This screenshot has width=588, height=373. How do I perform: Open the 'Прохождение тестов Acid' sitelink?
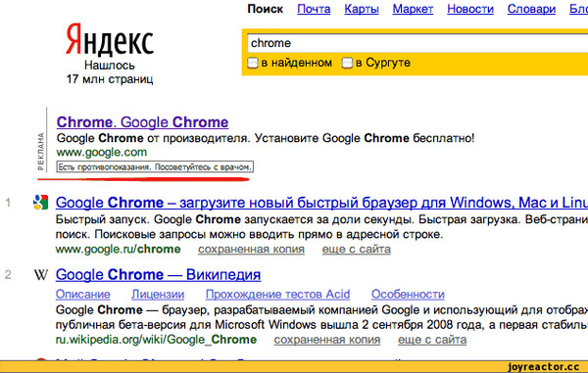(x=277, y=295)
